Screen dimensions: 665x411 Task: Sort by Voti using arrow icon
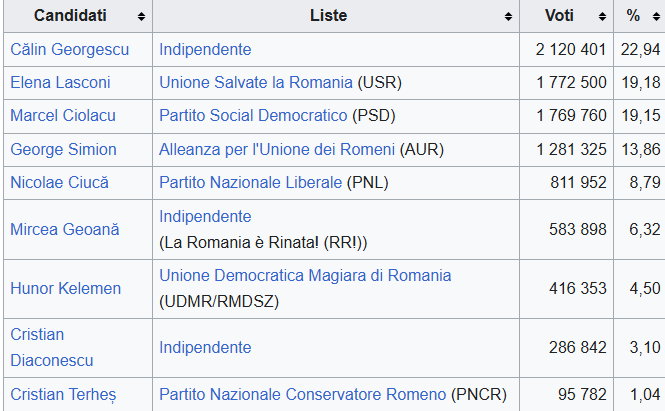coord(602,17)
